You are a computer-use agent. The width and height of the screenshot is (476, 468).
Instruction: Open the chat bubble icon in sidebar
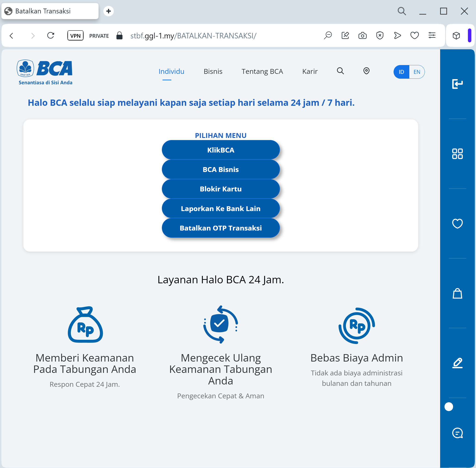[x=457, y=433]
